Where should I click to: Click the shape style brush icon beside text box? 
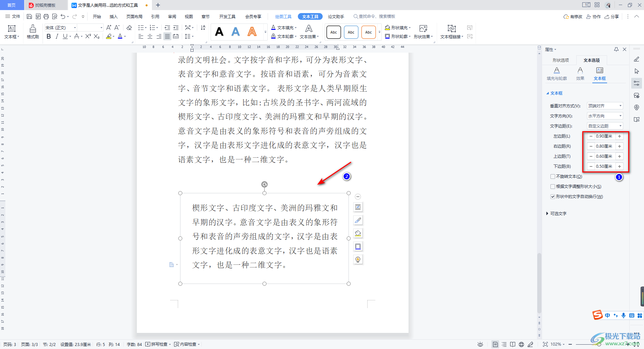[358, 220]
